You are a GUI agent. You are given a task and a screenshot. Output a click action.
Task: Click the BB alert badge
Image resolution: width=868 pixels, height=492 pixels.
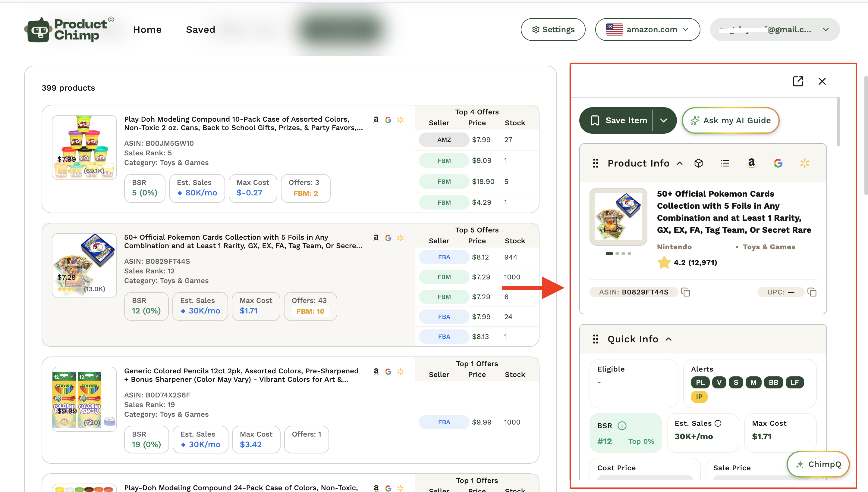pyautogui.click(x=774, y=382)
